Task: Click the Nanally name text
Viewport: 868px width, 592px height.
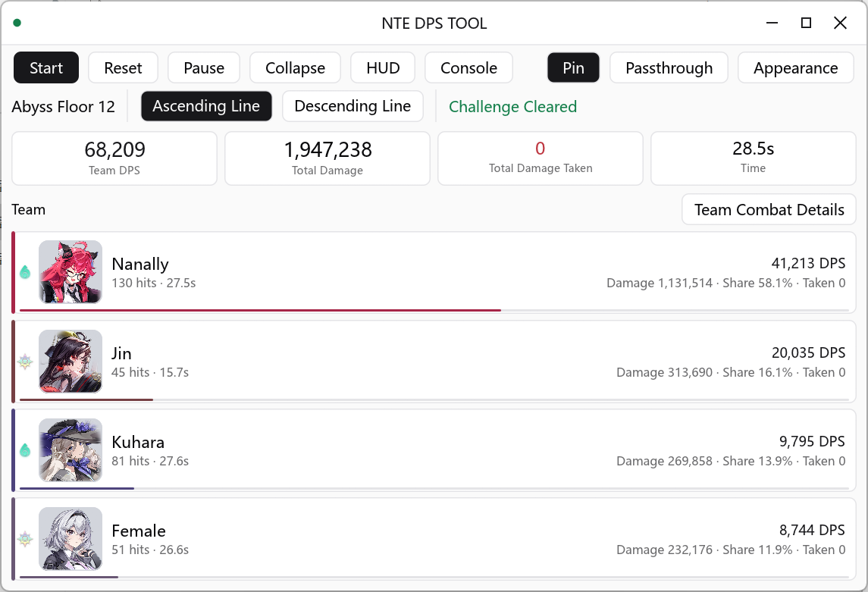Action: pyautogui.click(x=140, y=264)
